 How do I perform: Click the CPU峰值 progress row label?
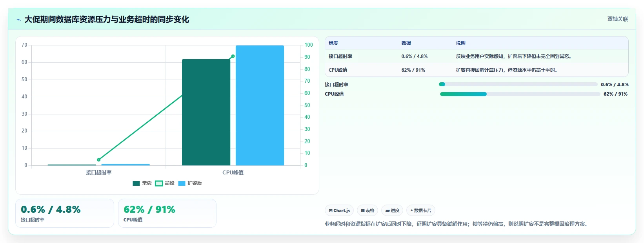(x=334, y=94)
